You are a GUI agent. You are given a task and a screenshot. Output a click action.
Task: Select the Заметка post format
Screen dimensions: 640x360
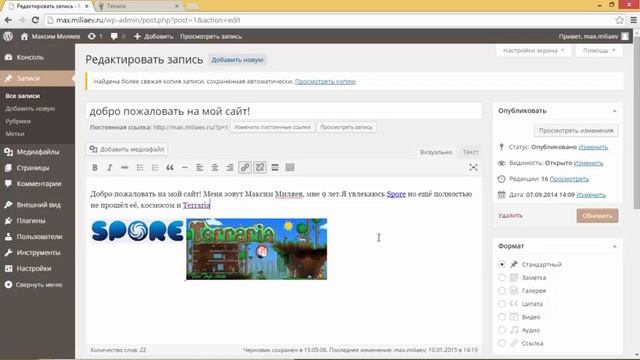(502, 278)
